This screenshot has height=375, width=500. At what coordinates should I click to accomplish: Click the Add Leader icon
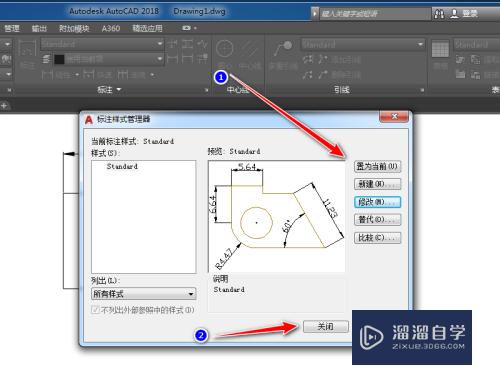(323, 59)
